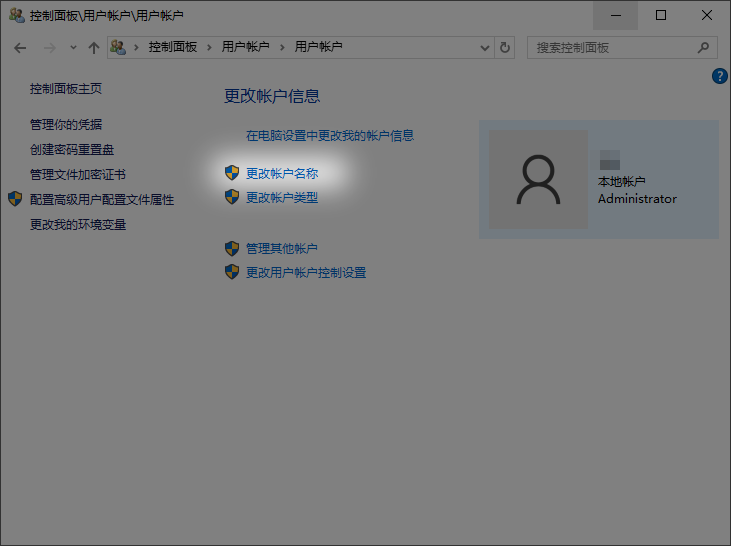Click the Back navigation arrow
Viewport: 731px width, 546px height.
click(20, 48)
